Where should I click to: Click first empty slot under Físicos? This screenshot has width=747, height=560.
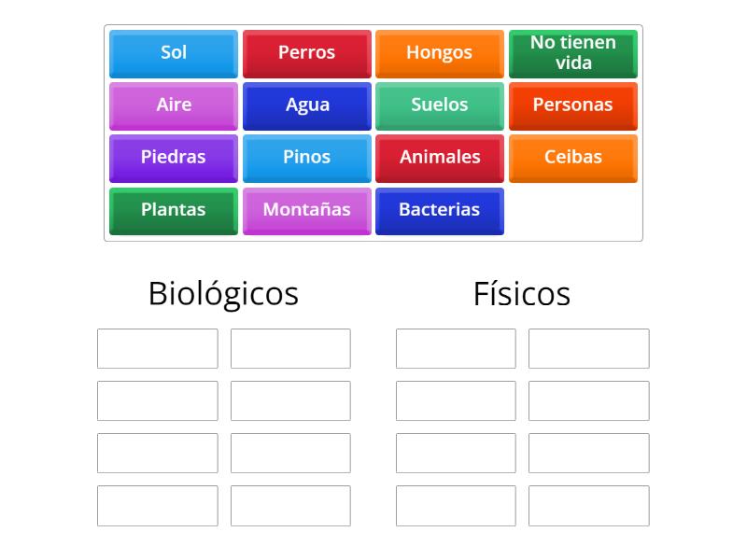point(456,348)
